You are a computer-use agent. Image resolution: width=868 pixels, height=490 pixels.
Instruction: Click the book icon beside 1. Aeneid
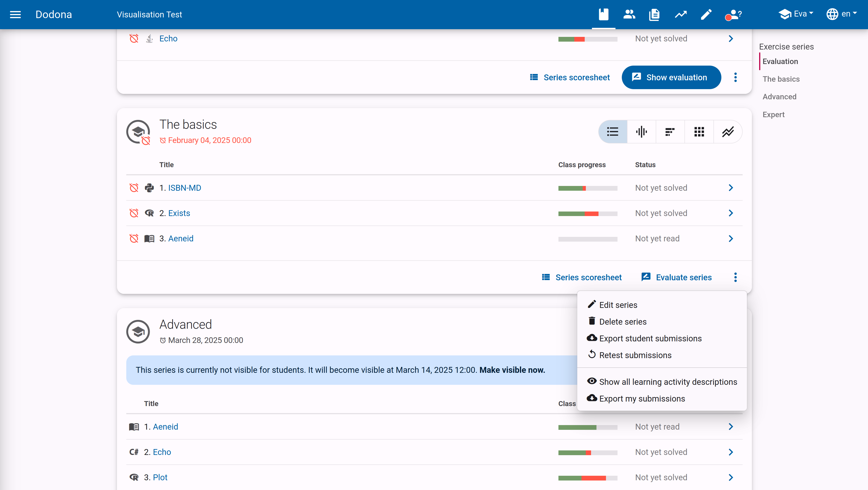pos(134,427)
